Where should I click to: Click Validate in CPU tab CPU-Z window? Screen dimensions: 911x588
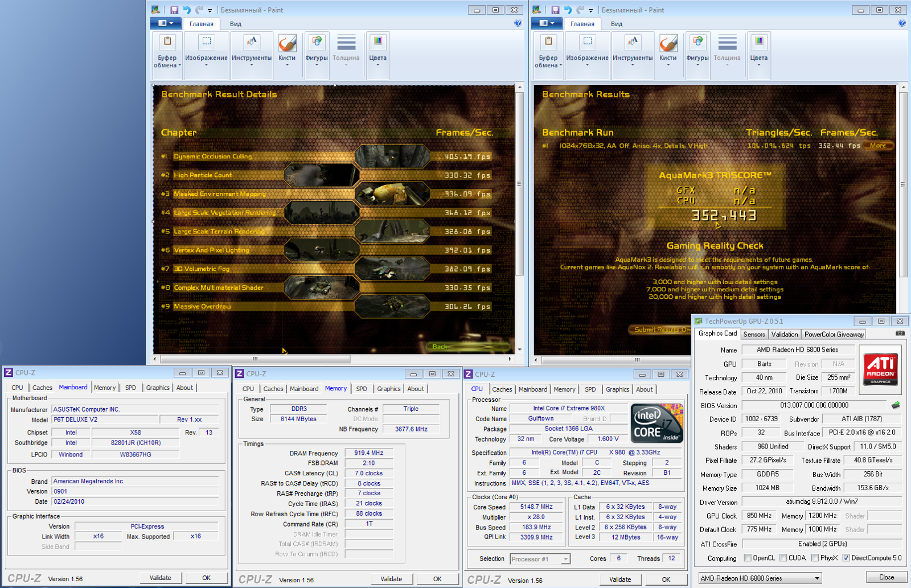(620, 579)
